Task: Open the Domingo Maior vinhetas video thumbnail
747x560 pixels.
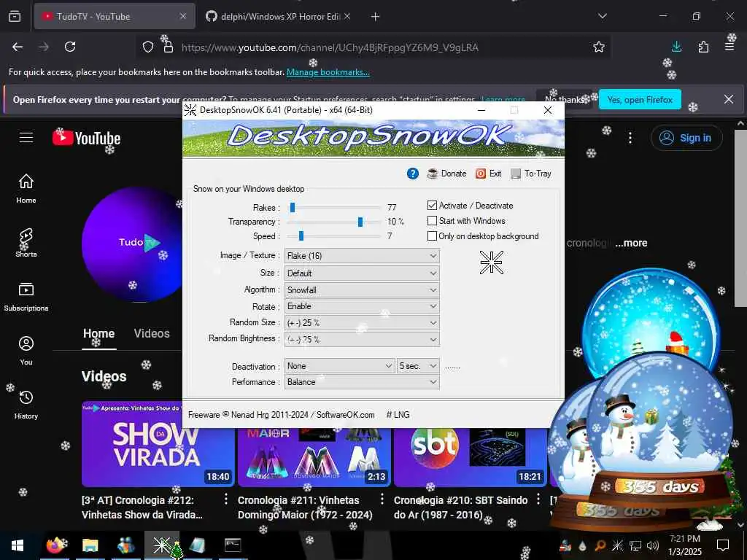Action: tap(314, 457)
